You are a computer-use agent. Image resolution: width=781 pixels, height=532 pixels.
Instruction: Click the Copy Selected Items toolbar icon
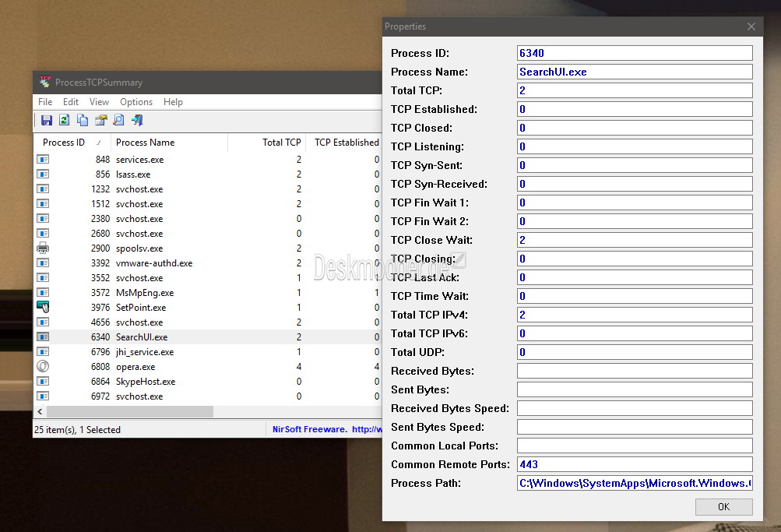point(83,120)
